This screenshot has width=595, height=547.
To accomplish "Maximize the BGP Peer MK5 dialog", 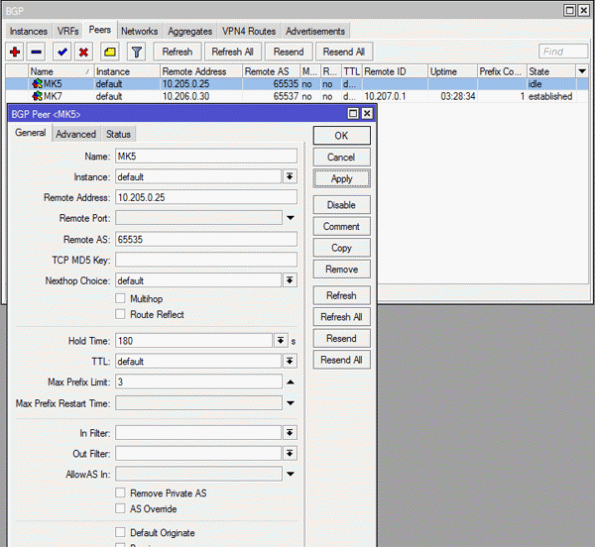I will (x=353, y=113).
